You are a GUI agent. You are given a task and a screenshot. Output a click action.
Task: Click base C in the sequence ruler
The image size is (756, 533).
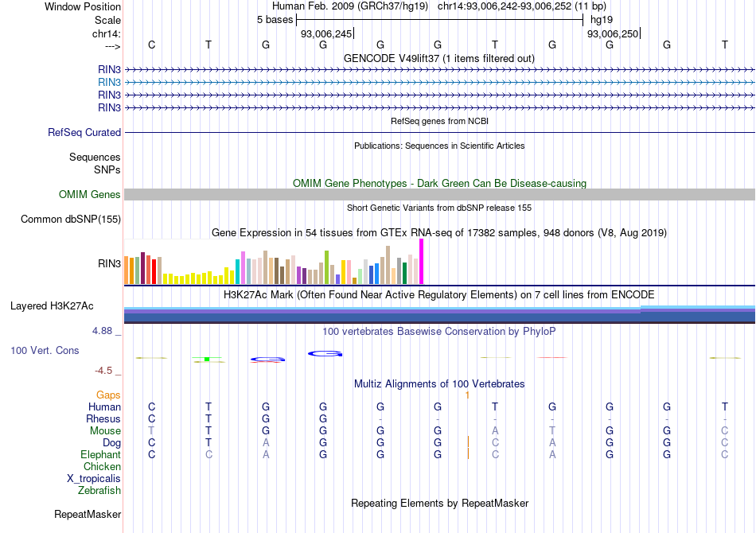tap(151, 45)
